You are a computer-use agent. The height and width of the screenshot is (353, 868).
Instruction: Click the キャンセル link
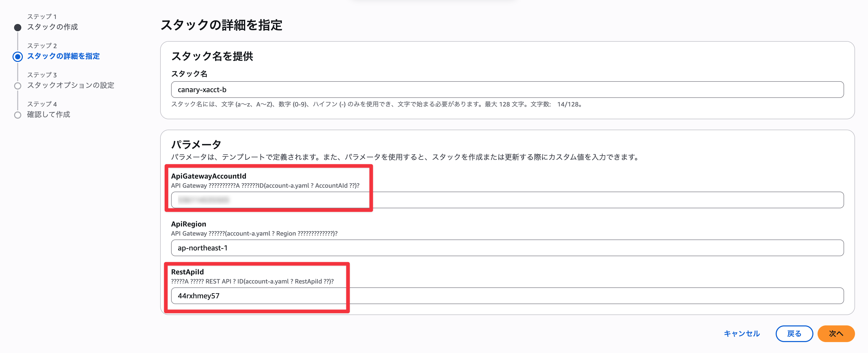[742, 333]
